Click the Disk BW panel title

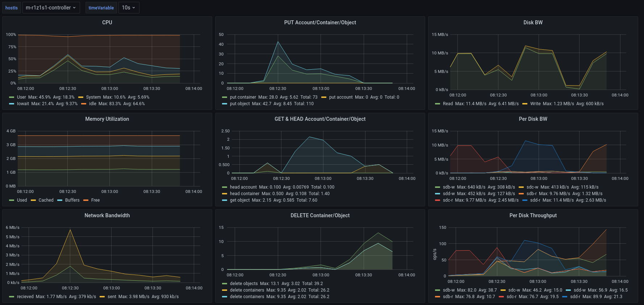[533, 22]
